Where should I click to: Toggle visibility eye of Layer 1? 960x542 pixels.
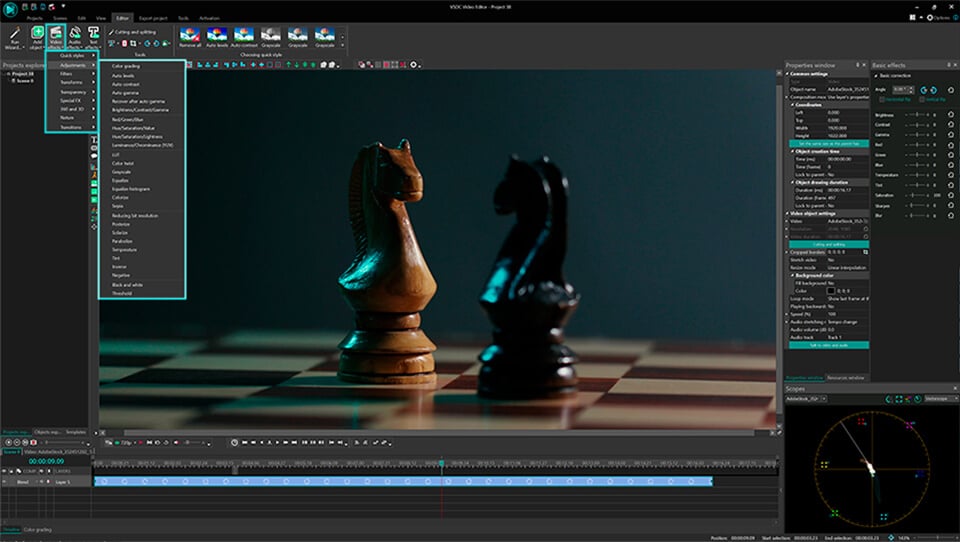pos(5,482)
